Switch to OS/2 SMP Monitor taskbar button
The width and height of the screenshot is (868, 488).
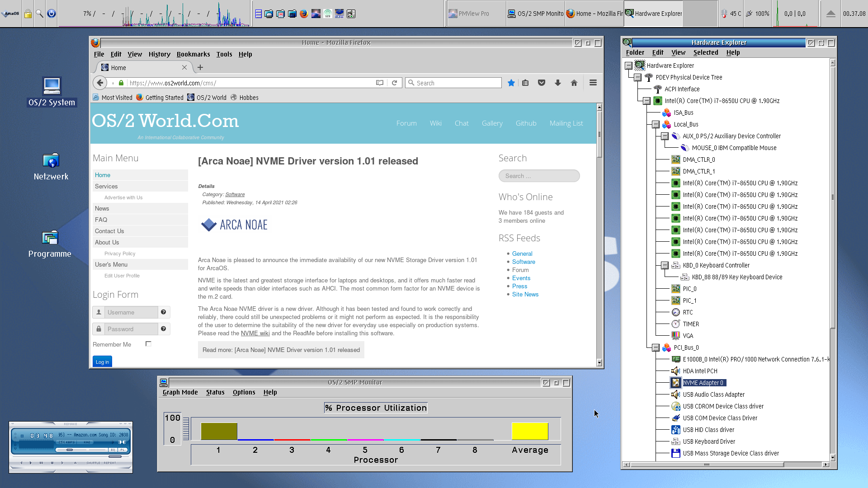(535, 14)
